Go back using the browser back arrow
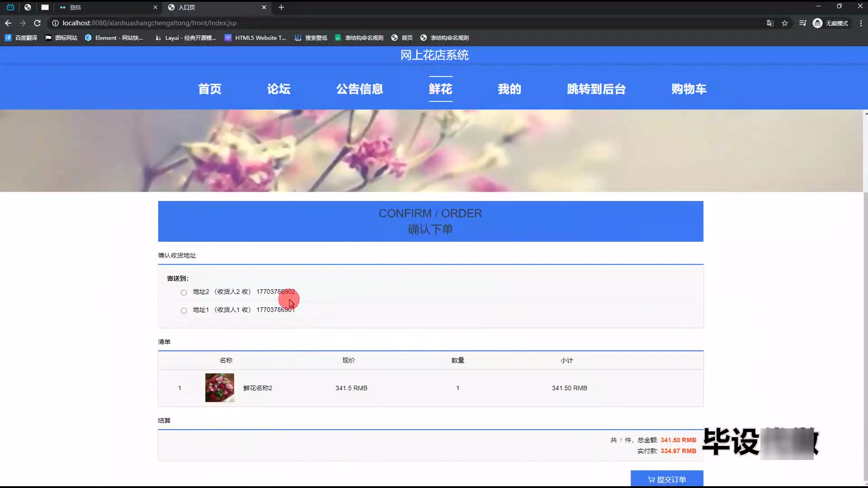The image size is (868, 488). (8, 23)
